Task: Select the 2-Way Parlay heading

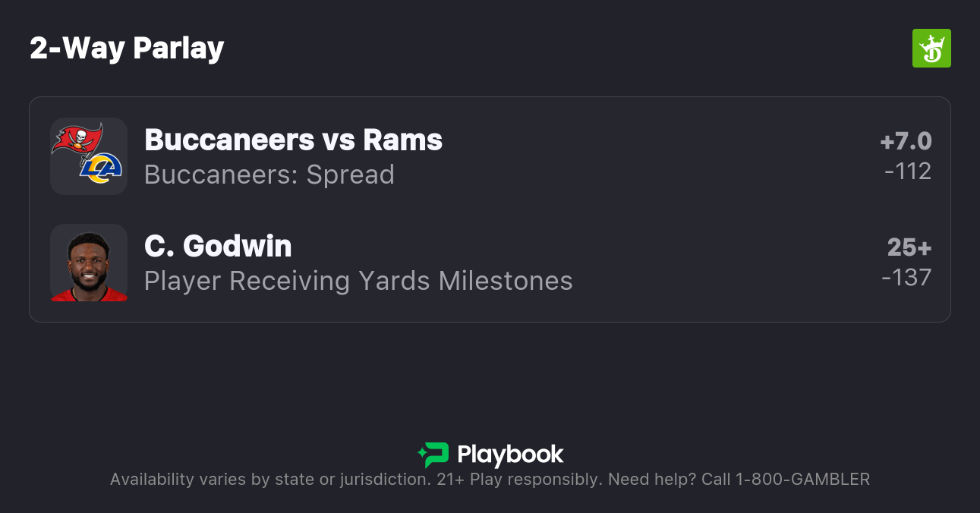Action: pyautogui.click(x=127, y=49)
